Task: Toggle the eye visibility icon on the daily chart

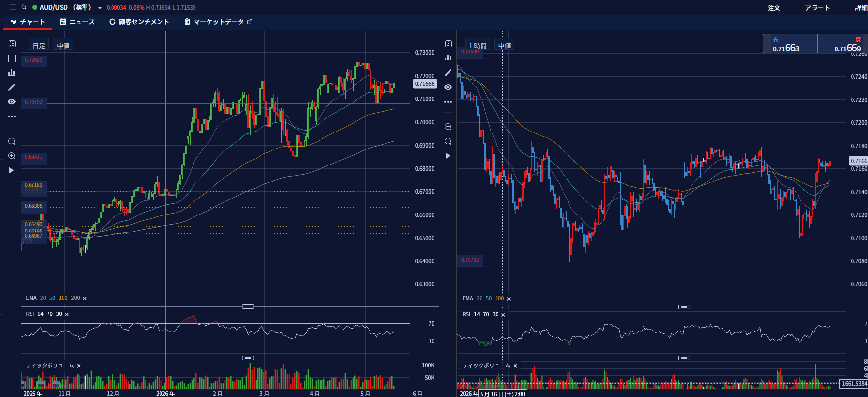Action: coord(12,102)
